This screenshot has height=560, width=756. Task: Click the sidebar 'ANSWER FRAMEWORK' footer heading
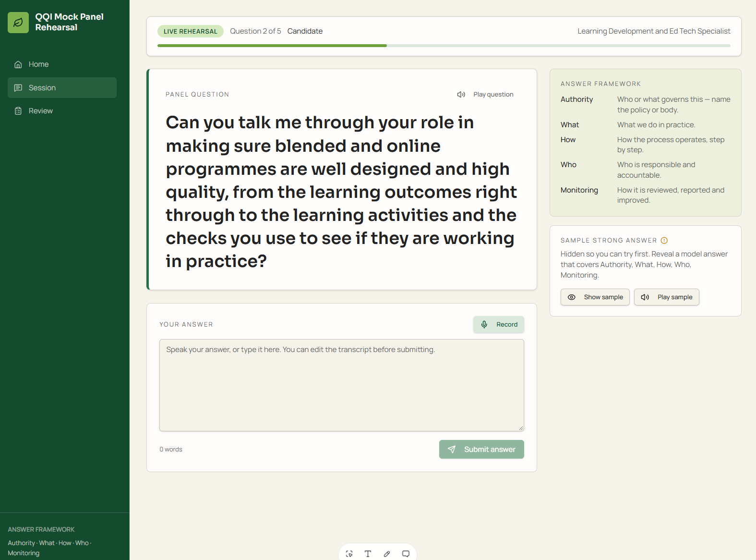click(x=41, y=529)
